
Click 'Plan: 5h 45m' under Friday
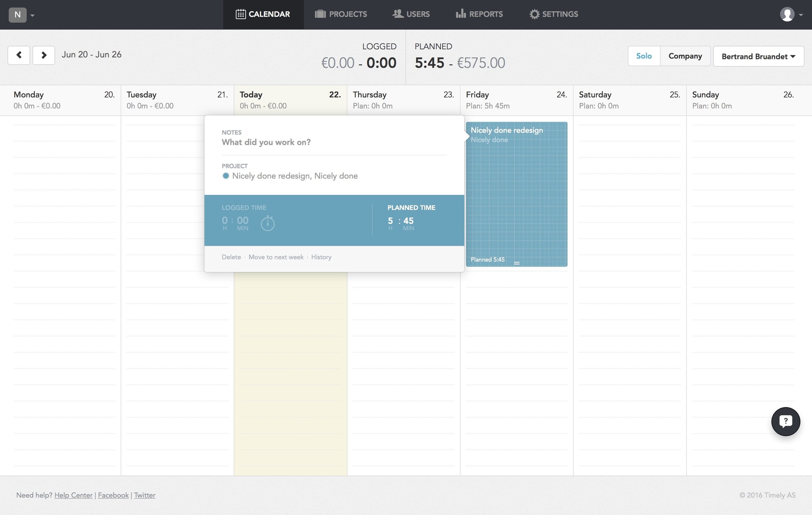488,106
